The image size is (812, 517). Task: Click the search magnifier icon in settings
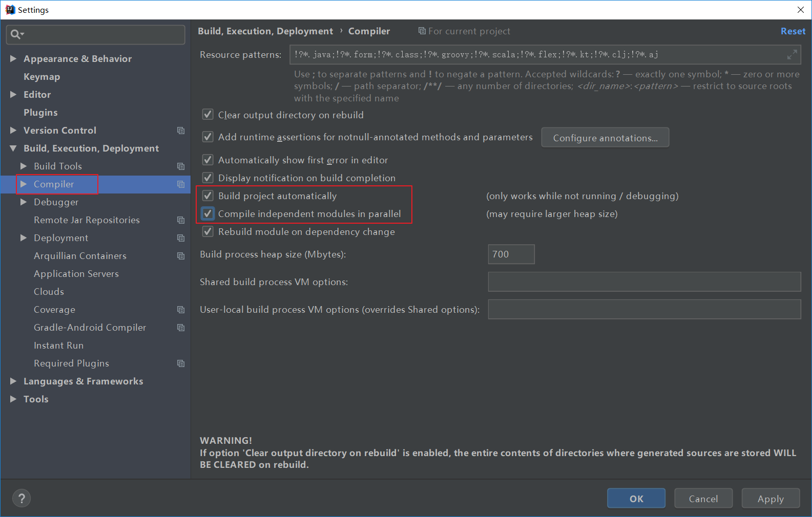pos(16,34)
